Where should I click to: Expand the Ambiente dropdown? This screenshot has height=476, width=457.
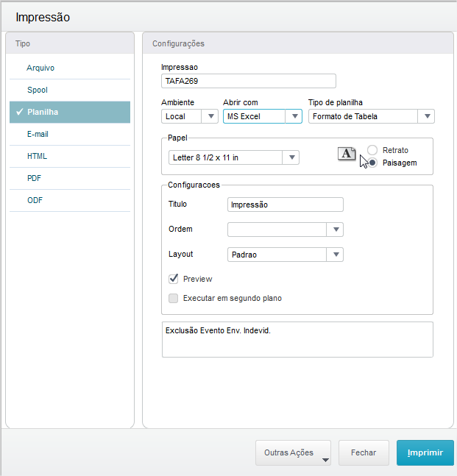tap(211, 116)
